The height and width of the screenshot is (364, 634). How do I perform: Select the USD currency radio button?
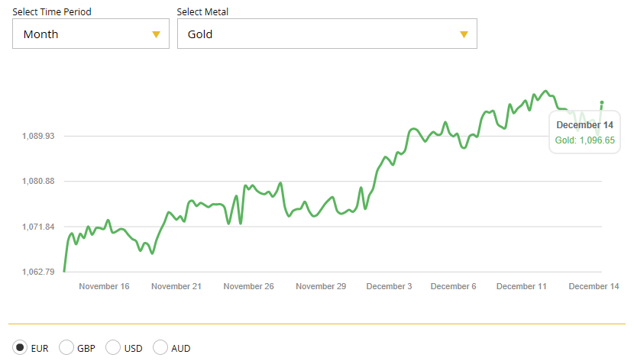(113, 348)
